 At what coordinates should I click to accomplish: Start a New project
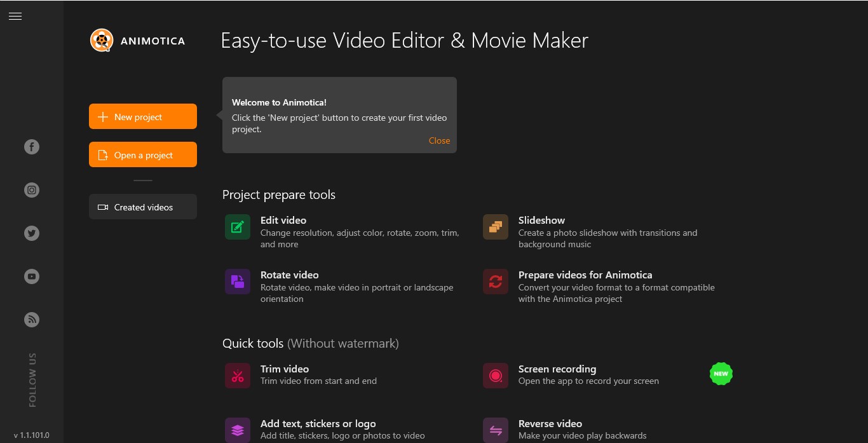pos(142,116)
